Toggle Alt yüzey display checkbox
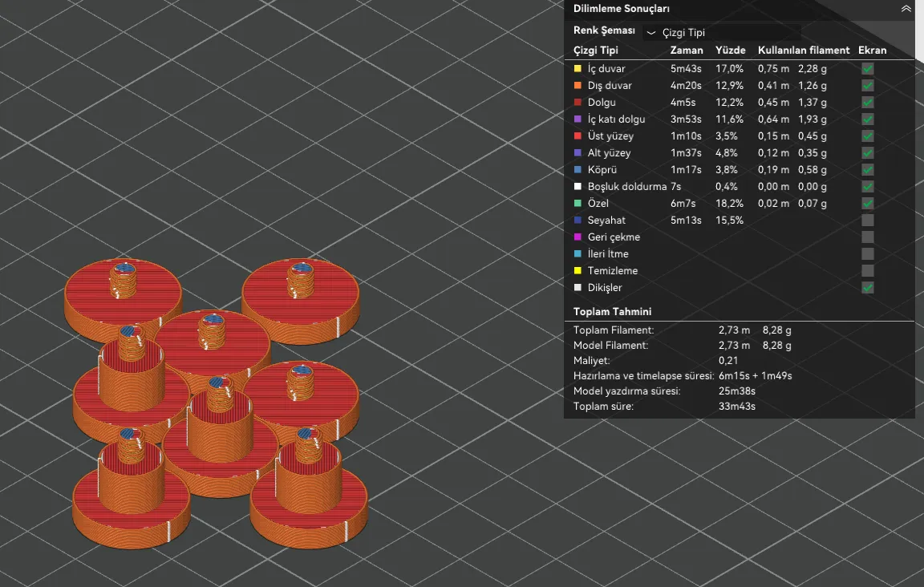This screenshot has width=924, height=587. coord(867,152)
